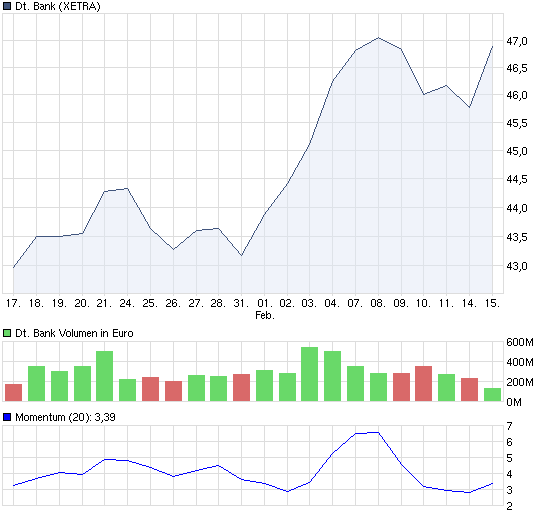The height and width of the screenshot is (514, 545).
Task: Click the date label '03.' on x-axis
Action: pos(309,303)
